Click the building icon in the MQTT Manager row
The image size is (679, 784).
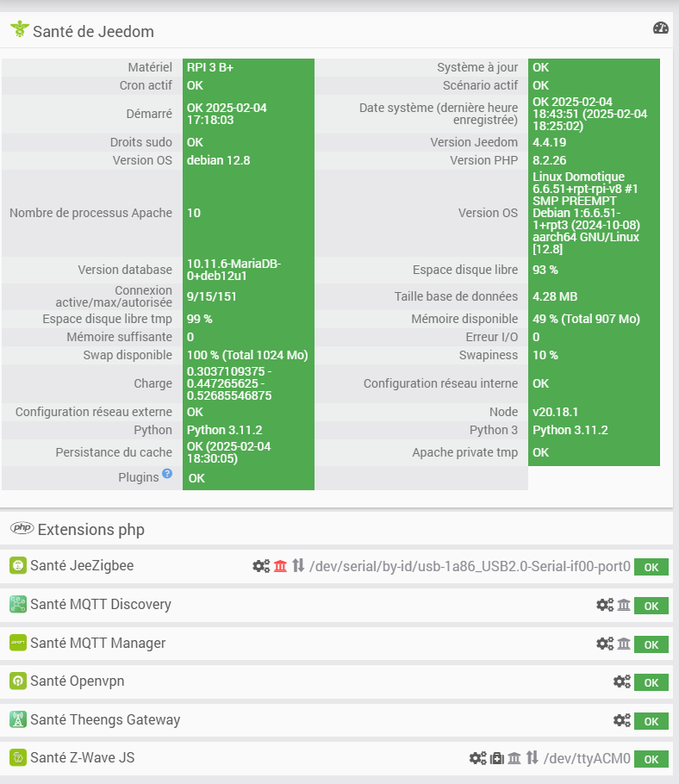(x=624, y=644)
